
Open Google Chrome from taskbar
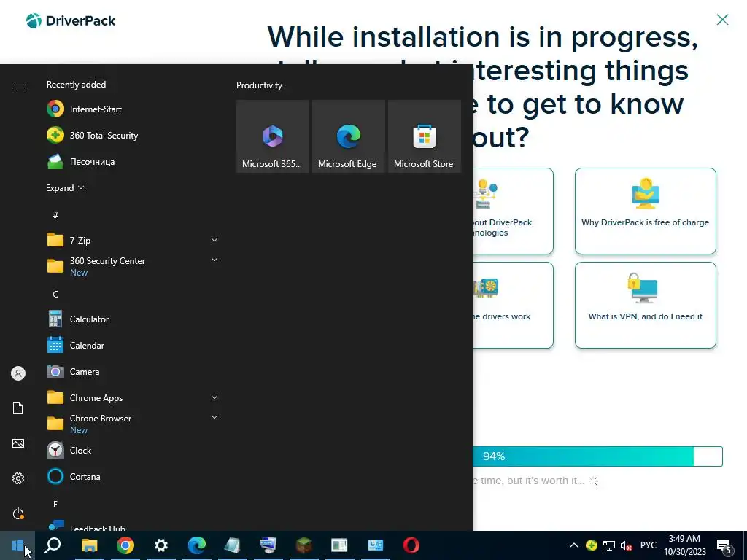[125, 545]
